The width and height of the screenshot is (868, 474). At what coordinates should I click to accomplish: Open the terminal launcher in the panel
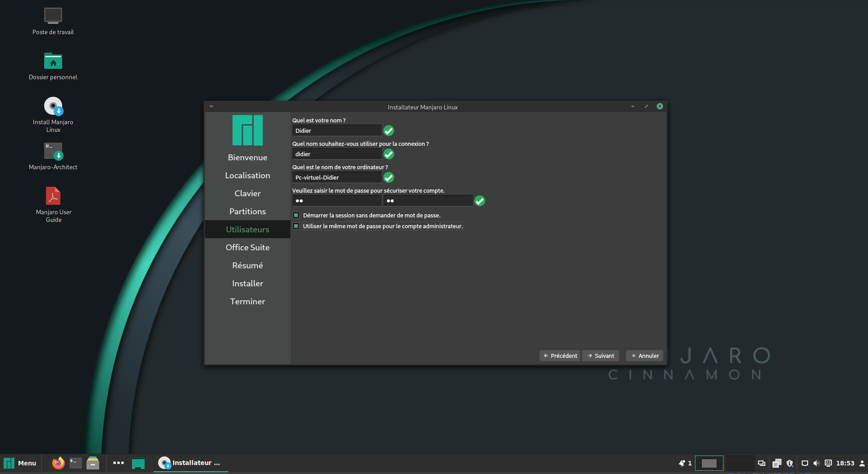[x=75, y=463]
